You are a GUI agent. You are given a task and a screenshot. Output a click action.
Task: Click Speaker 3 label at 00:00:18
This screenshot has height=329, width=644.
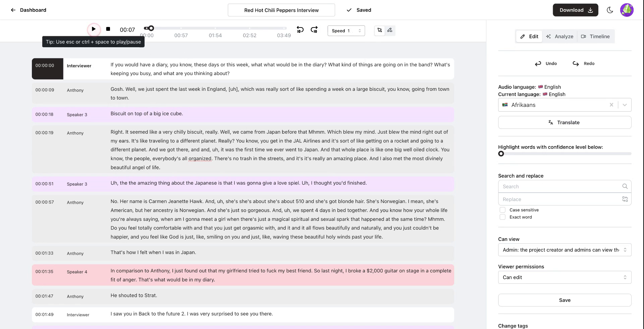click(x=77, y=115)
